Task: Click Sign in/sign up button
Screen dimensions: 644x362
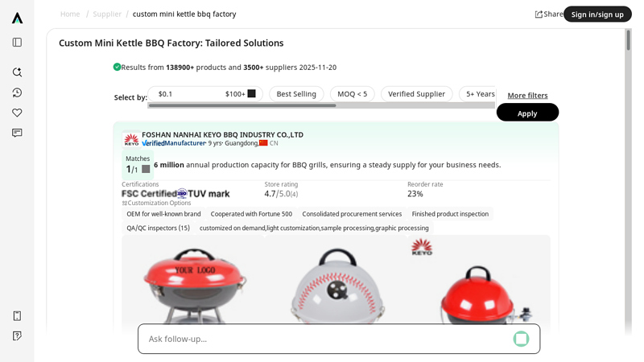Action: point(597,14)
